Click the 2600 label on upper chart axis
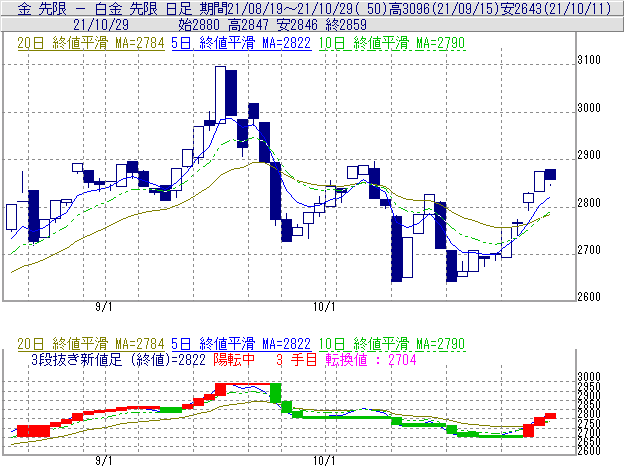624x475 pixels. point(589,297)
